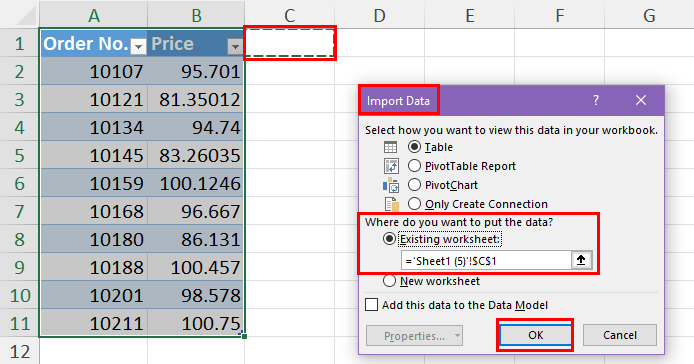Select Existing worksheet radio button
The width and height of the screenshot is (694, 364).
click(x=389, y=239)
